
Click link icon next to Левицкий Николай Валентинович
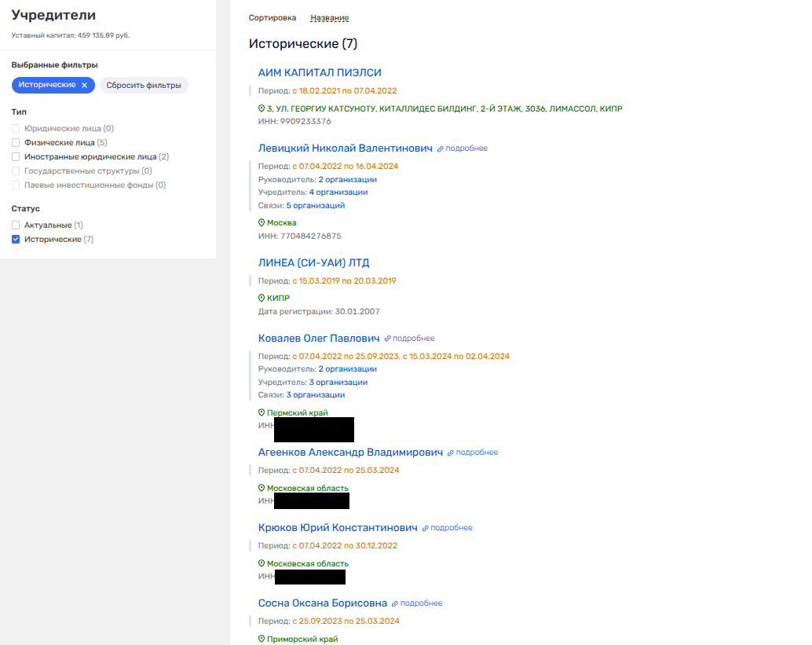(x=441, y=148)
